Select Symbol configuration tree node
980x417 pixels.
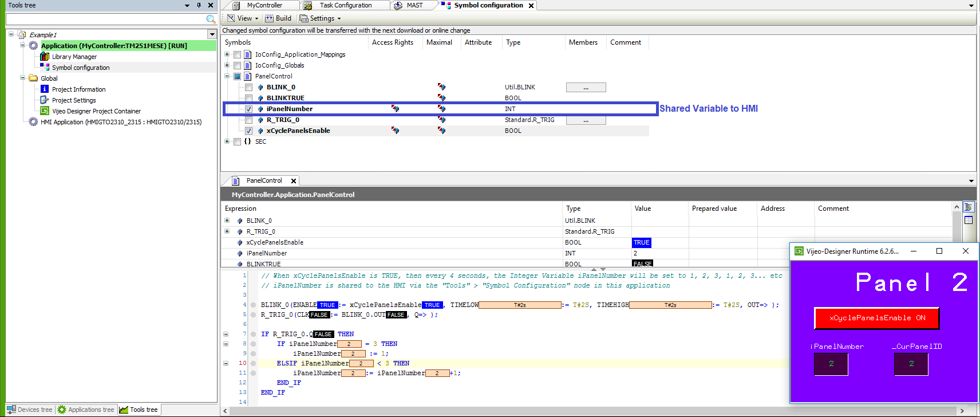tap(81, 68)
